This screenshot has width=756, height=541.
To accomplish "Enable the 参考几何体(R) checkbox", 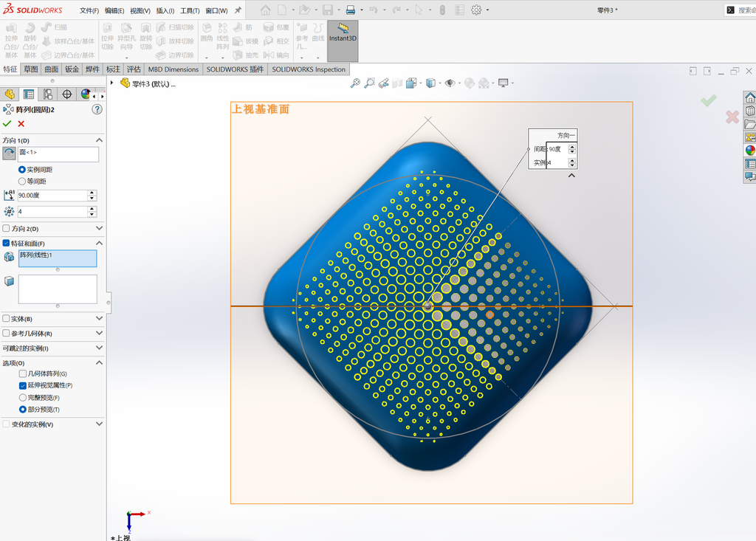I will tap(6, 333).
